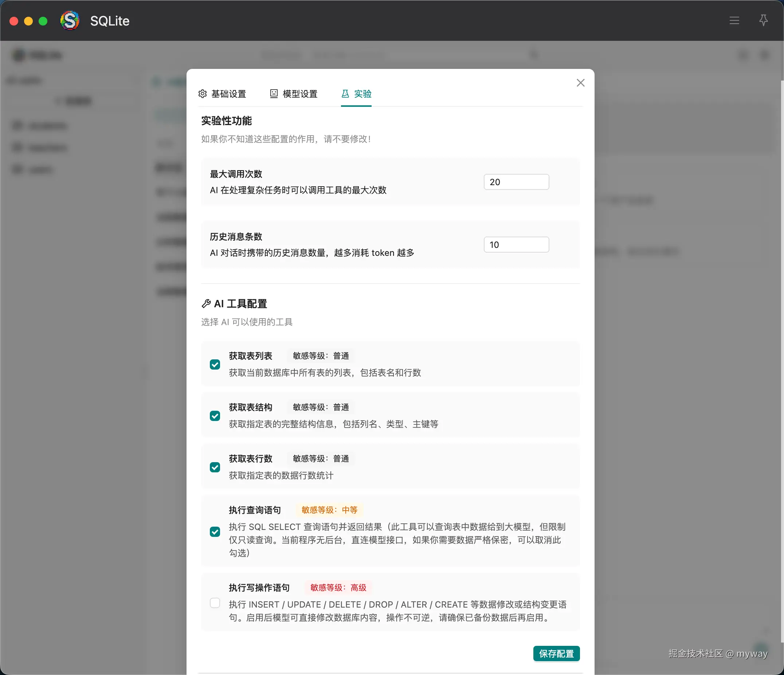Switch to the 基础设置 tab
The image size is (784, 675).
pos(228,94)
